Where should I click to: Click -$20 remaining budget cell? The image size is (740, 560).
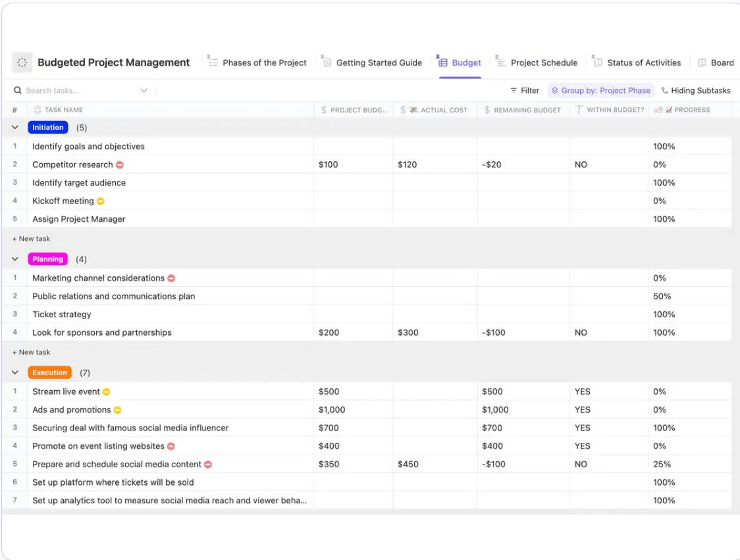(492, 165)
